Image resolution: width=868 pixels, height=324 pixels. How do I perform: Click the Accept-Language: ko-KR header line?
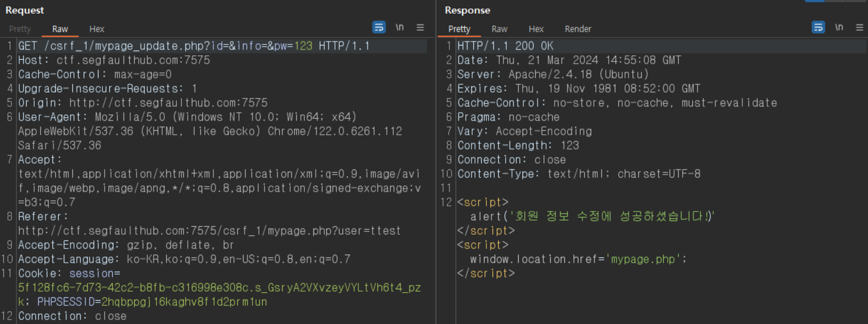[x=184, y=259]
